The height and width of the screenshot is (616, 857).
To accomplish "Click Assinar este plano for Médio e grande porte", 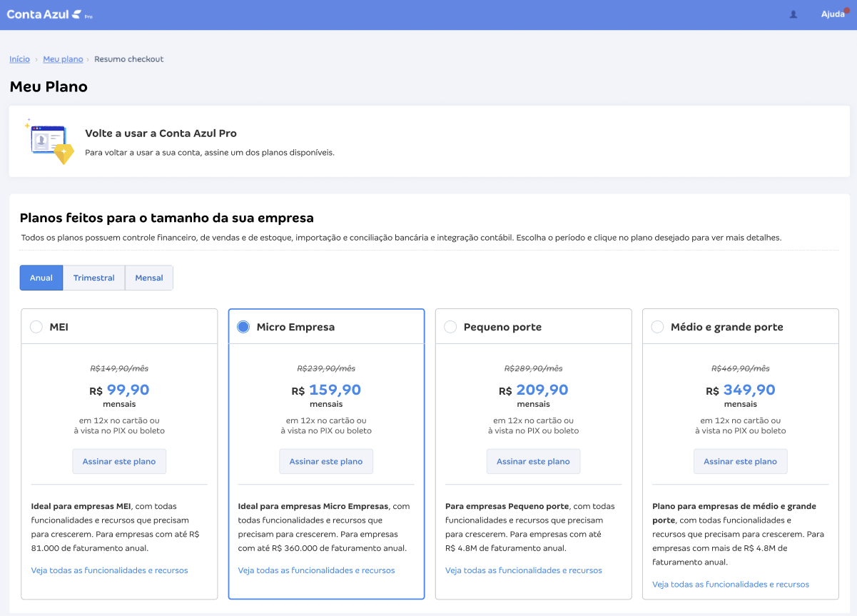I will coord(741,461).
